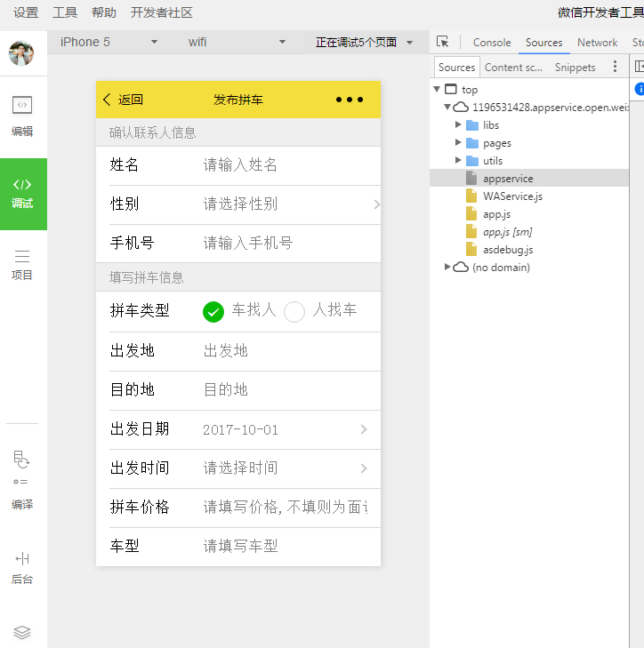Tap the 返回 back button
This screenshot has height=648, width=644.
(123, 100)
